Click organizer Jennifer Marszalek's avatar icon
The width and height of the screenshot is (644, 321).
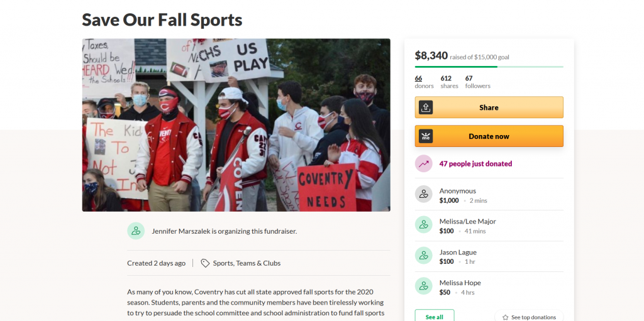(136, 231)
